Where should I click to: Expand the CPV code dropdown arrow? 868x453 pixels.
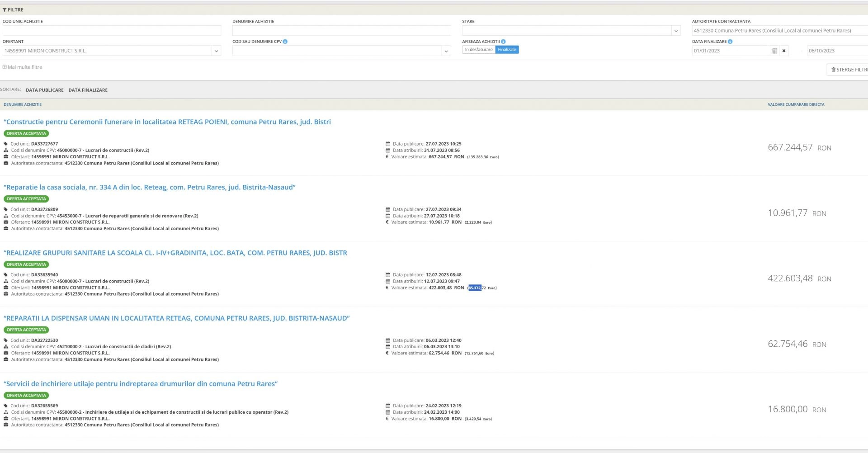click(x=446, y=51)
